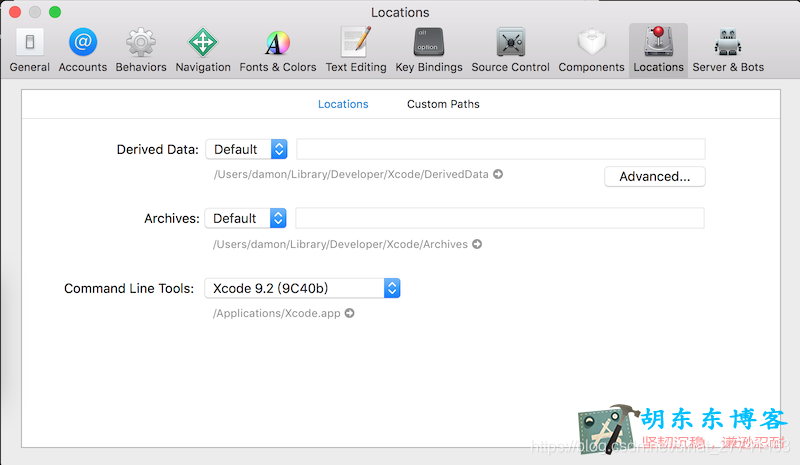Open the Server & Bots pane

point(728,50)
